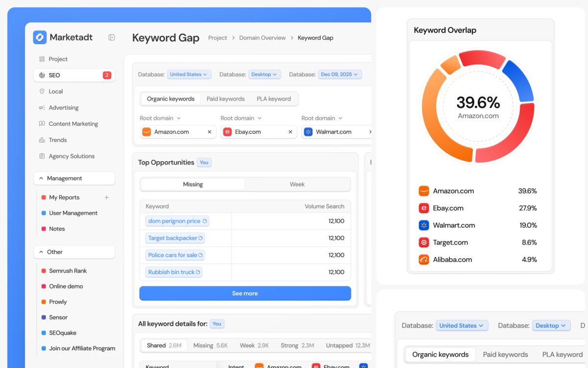Viewport: 588px width, 368px height.
Task: Click Alibaba.com icon in Keyword Overlap legend
Action: click(x=424, y=260)
